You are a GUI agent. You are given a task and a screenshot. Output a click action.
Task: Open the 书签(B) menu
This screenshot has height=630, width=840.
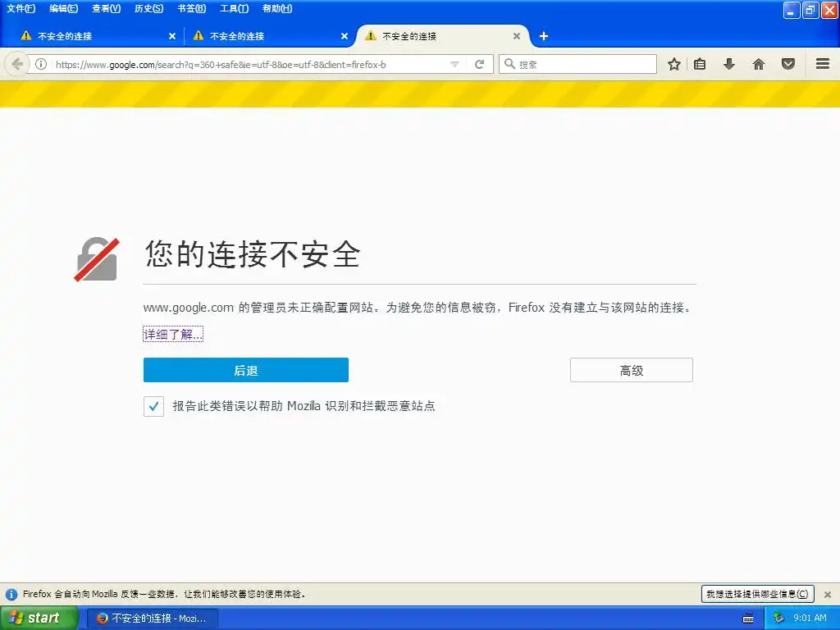[191, 8]
